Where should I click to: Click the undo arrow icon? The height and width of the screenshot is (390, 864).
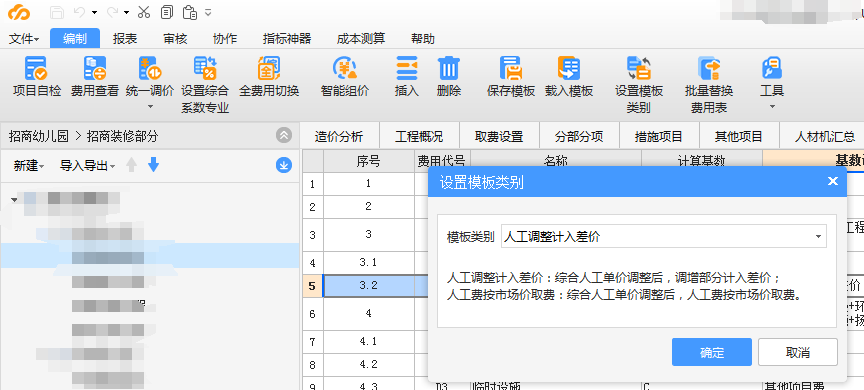pos(80,12)
